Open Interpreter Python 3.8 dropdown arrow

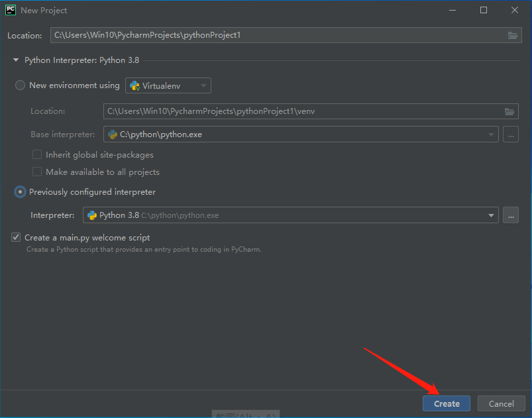491,215
